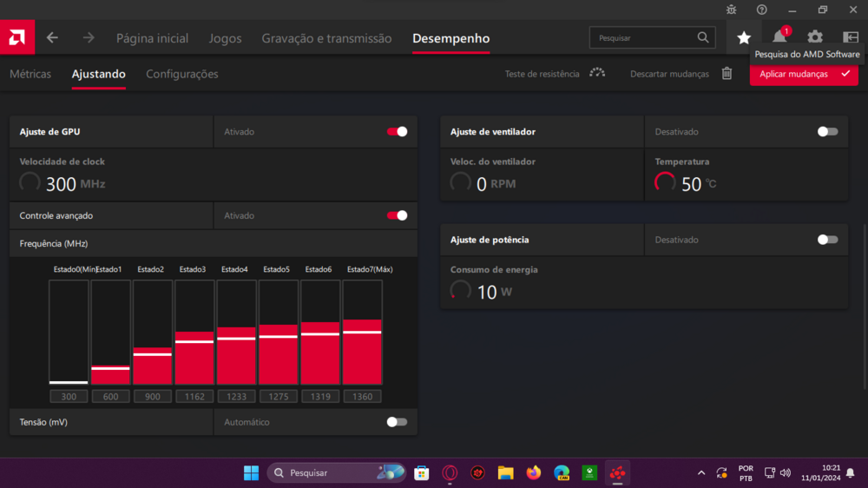Image resolution: width=868 pixels, height=488 pixels.
Task: Click the bug report icon in title bar
Action: [731, 10]
